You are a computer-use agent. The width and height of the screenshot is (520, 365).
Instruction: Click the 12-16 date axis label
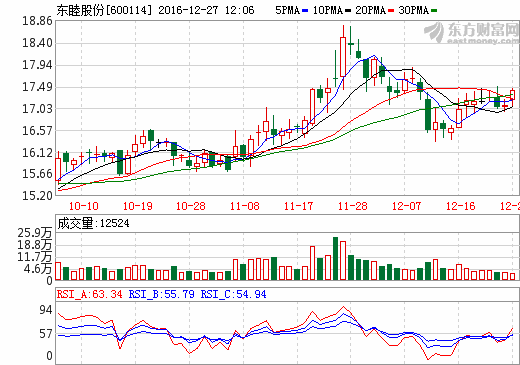pyautogui.click(x=461, y=206)
